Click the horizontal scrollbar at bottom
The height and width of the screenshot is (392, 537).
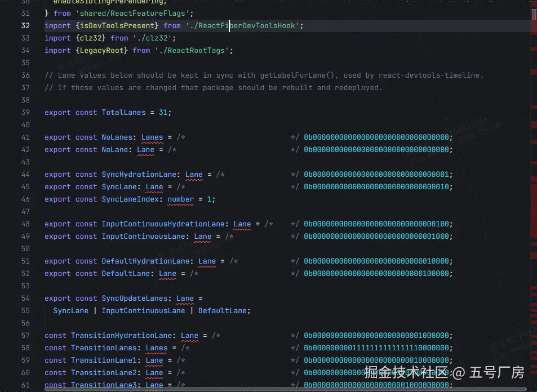point(286,390)
